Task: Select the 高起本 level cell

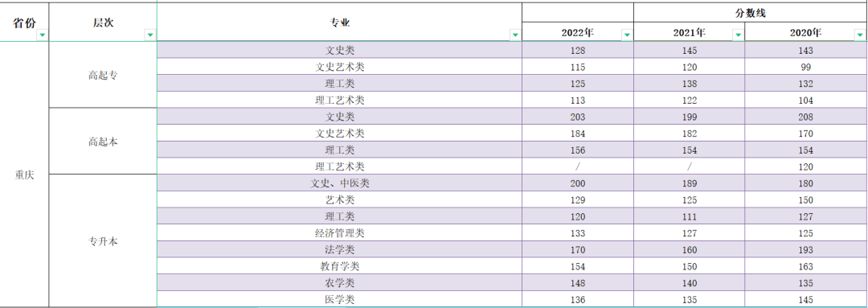Action: pyautogui.click(x=103, y=142)
